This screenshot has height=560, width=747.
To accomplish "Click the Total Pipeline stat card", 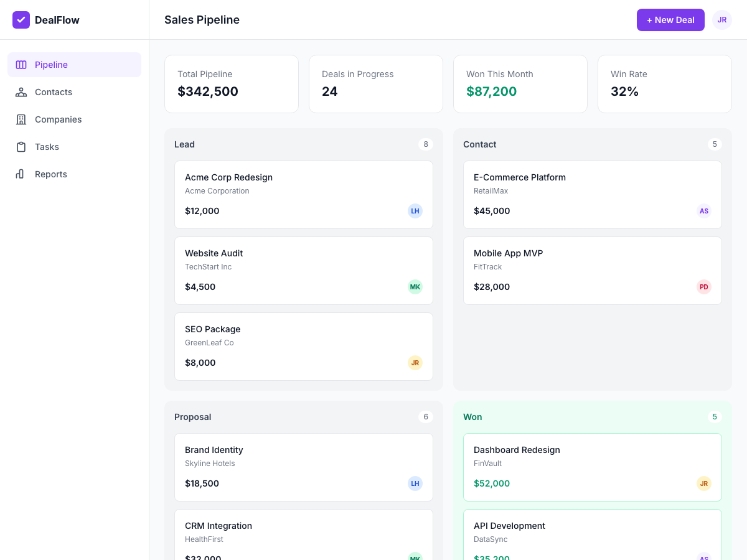I will [x=232, y=84].
